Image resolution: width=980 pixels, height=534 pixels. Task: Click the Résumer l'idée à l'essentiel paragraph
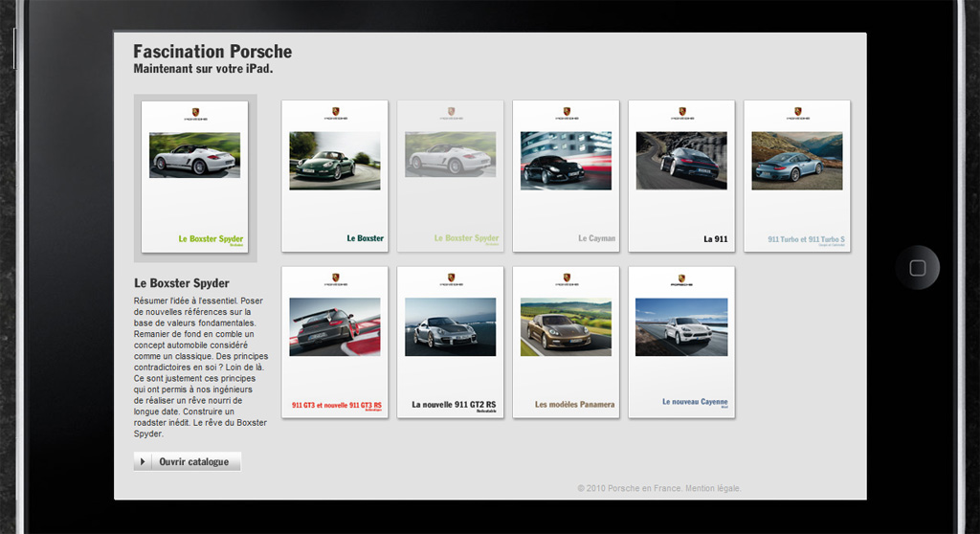(201, 367)
